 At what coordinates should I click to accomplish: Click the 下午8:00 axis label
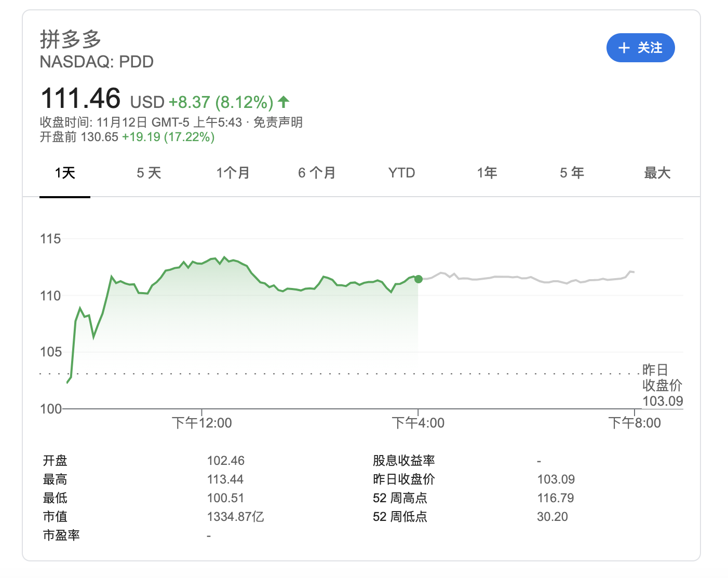635,423
